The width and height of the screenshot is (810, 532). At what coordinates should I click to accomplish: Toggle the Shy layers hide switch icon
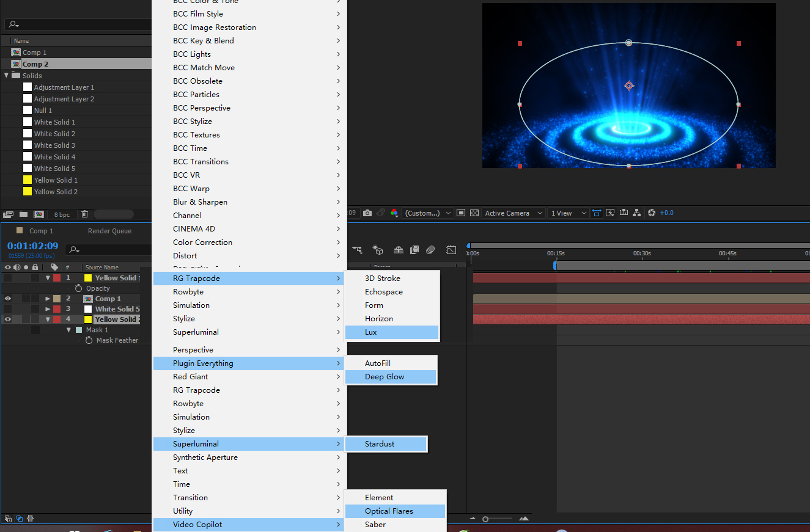click(399, 250)
